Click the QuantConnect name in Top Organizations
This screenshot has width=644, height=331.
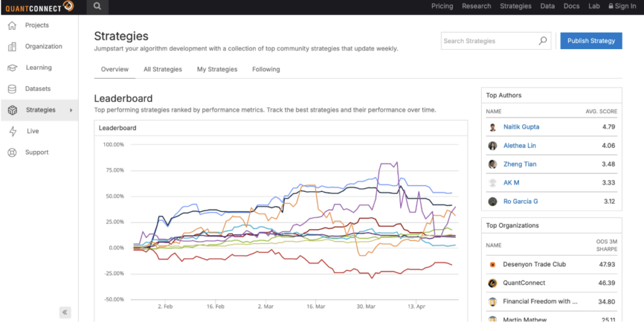[x=524, y=283]
